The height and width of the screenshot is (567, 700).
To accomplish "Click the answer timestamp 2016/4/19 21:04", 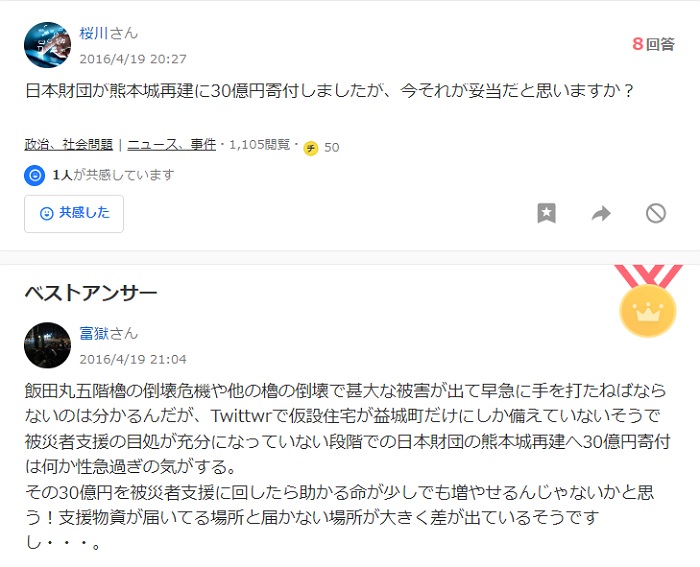I will click(x=133, y=359).
